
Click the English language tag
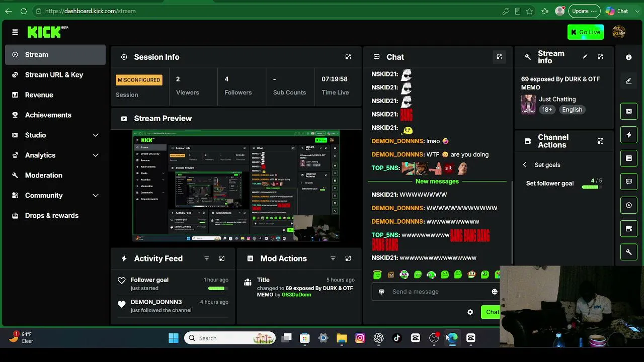572,110
